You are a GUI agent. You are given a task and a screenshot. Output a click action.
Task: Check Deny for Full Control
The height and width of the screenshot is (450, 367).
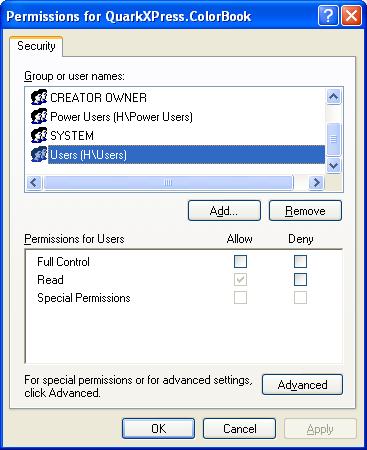300,262
